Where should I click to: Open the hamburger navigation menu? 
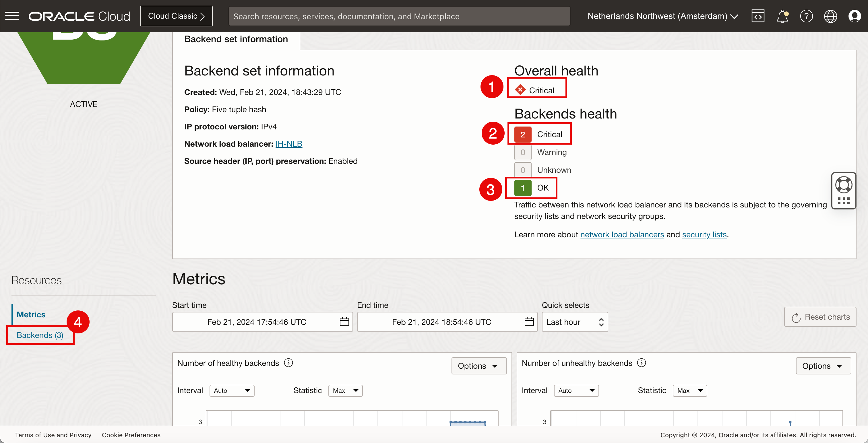tap(12, 16)
